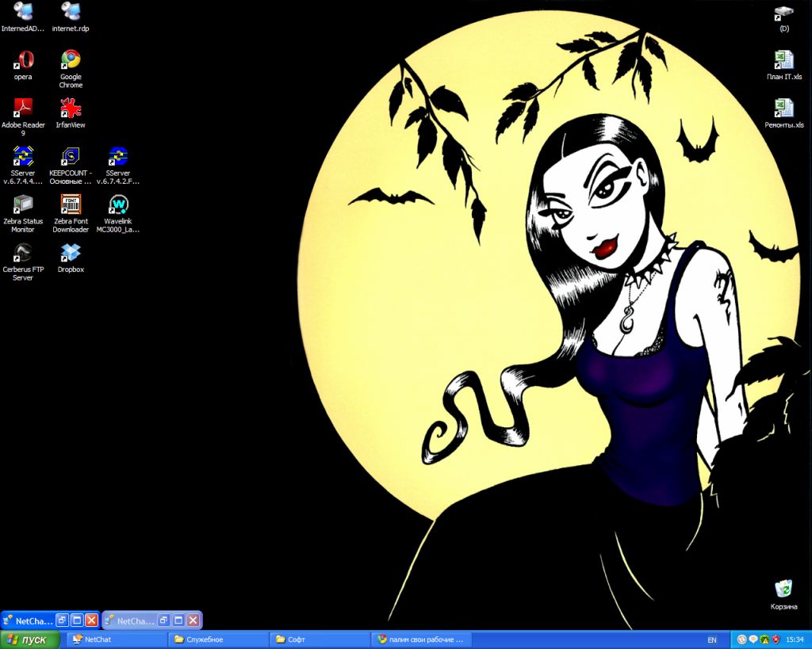Select the Wavelink MC3000 shortcut
The image size is (812, 649).
coord(118,213)
